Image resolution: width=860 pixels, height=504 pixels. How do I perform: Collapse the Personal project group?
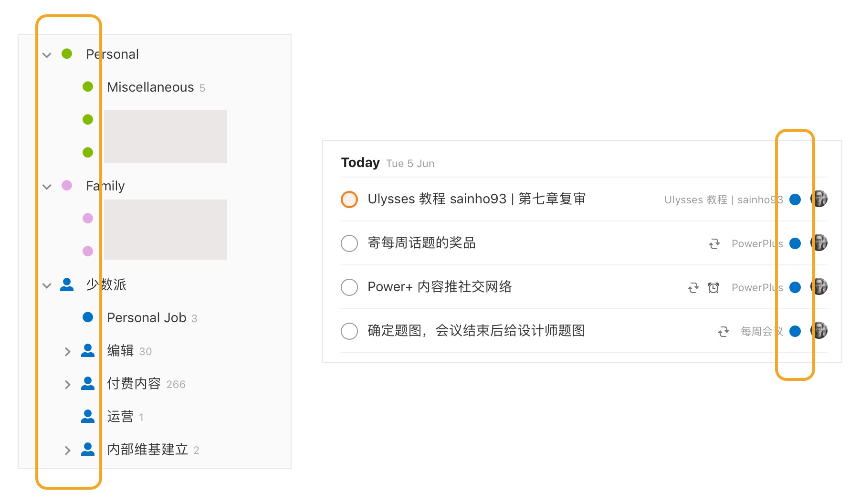[47, 55]
